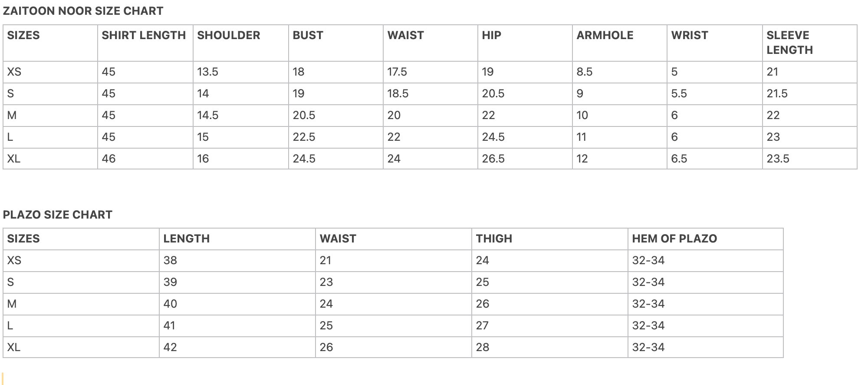Click the plazo XS length value 38

coord(170,260)
